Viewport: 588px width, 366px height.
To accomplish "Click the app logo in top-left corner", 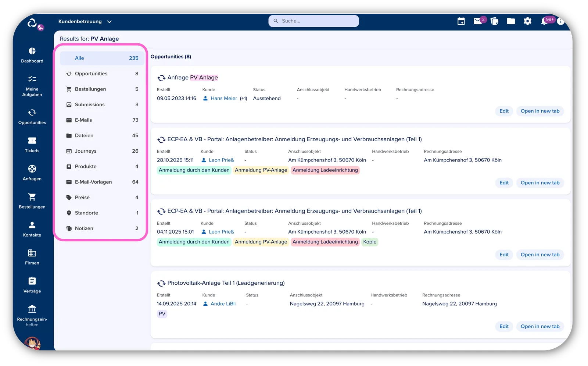I will (x=32, y=23).
